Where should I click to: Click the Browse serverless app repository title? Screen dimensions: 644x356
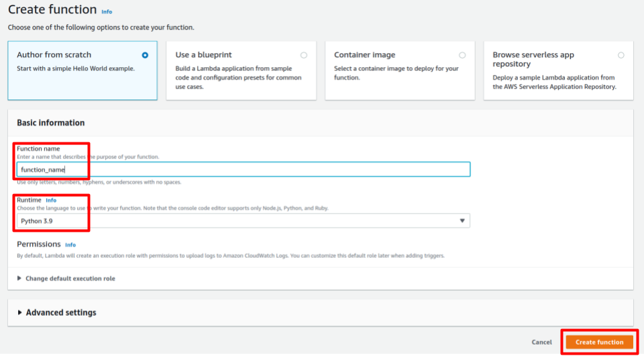tap(533, 59)
